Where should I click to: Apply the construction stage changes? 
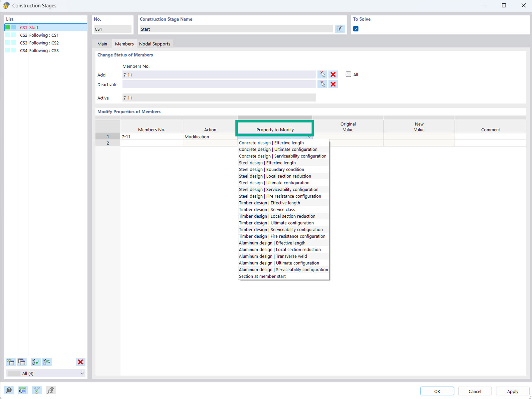[512, 391]
